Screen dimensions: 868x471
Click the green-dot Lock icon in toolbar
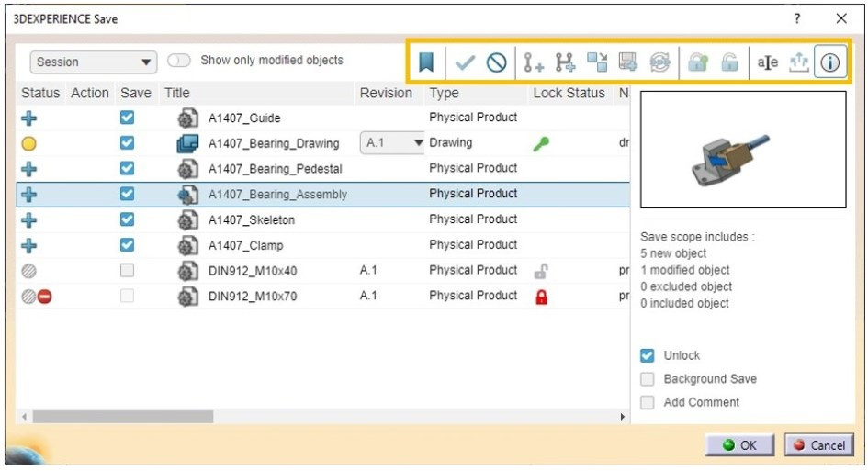[698, 62]
